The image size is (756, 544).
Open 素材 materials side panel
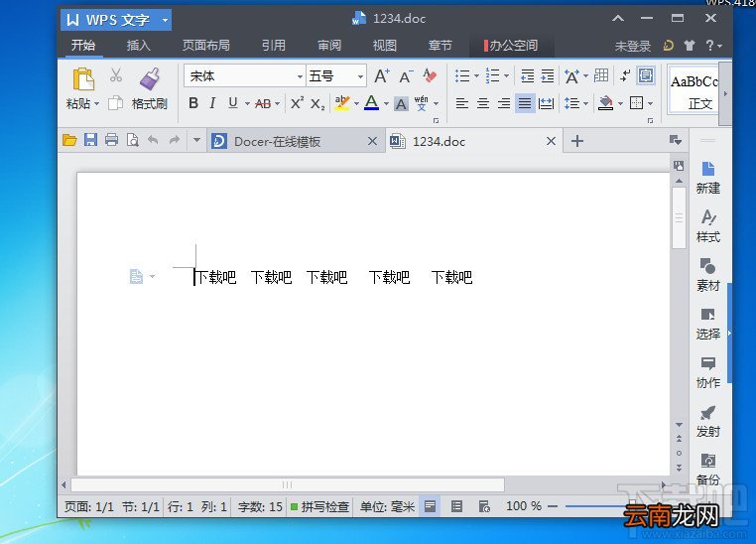point(707,275)
